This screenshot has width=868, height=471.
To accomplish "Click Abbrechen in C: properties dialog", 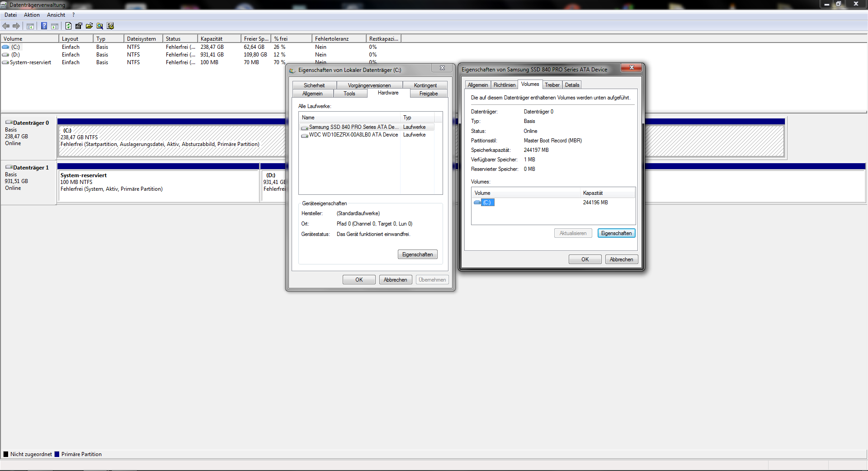I will [396, 280].
